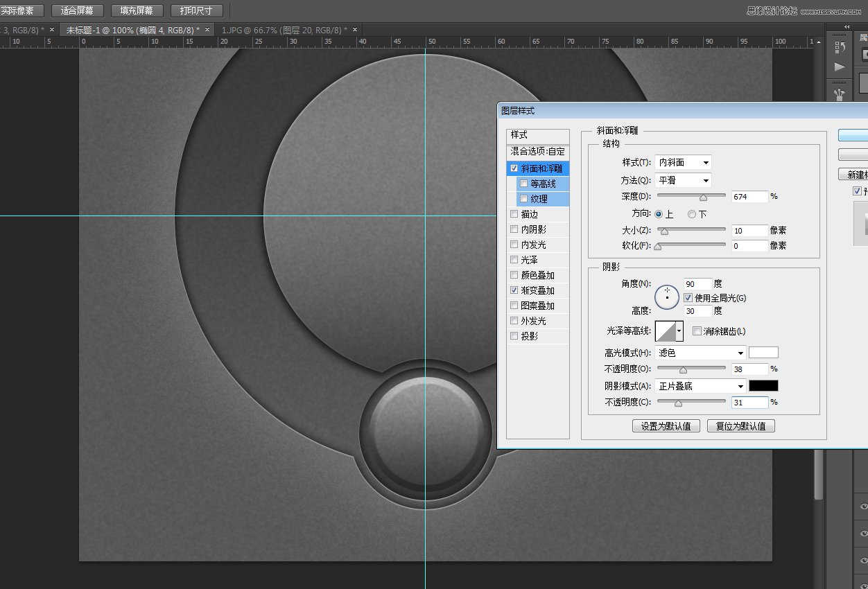Enable the 消除锯齿 anti-alias checkbox
Screen dimensions: 868x589
tap(697, 331)
